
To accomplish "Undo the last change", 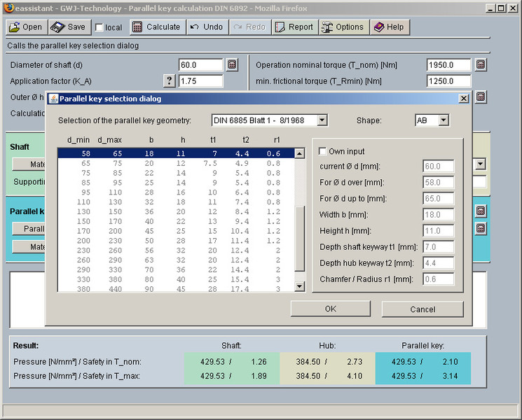I will pyautogui.click(x=206, y=27).
